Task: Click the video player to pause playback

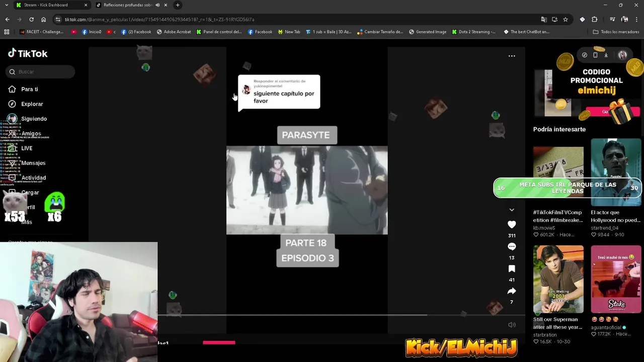Action: pos(307,190)
